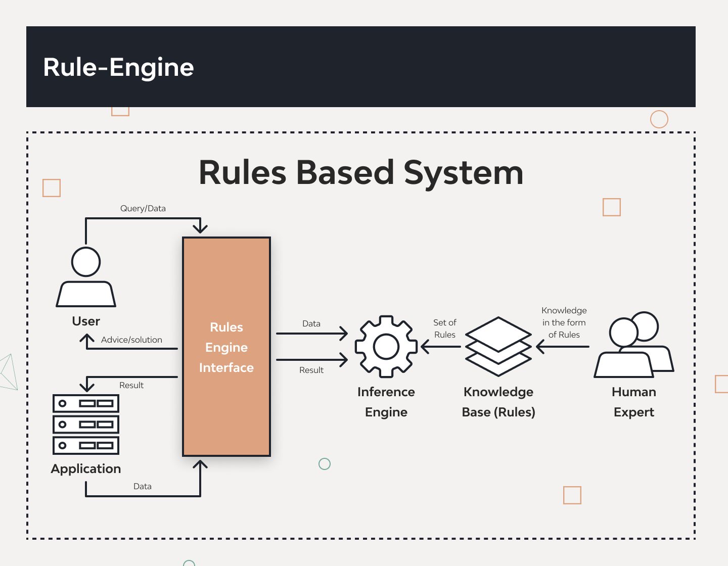Click the User caption text
The image size is (728, 566).
tap(86, 321)
